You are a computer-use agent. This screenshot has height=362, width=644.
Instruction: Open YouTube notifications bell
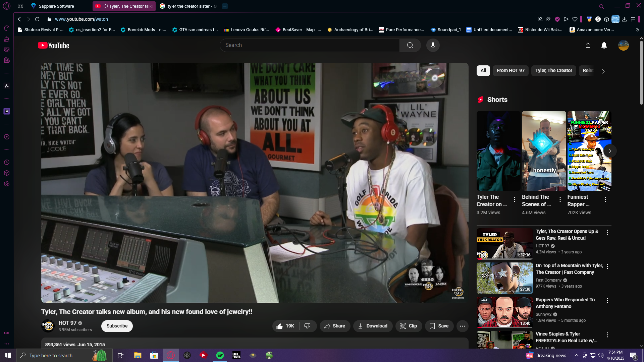click(604, 45)
